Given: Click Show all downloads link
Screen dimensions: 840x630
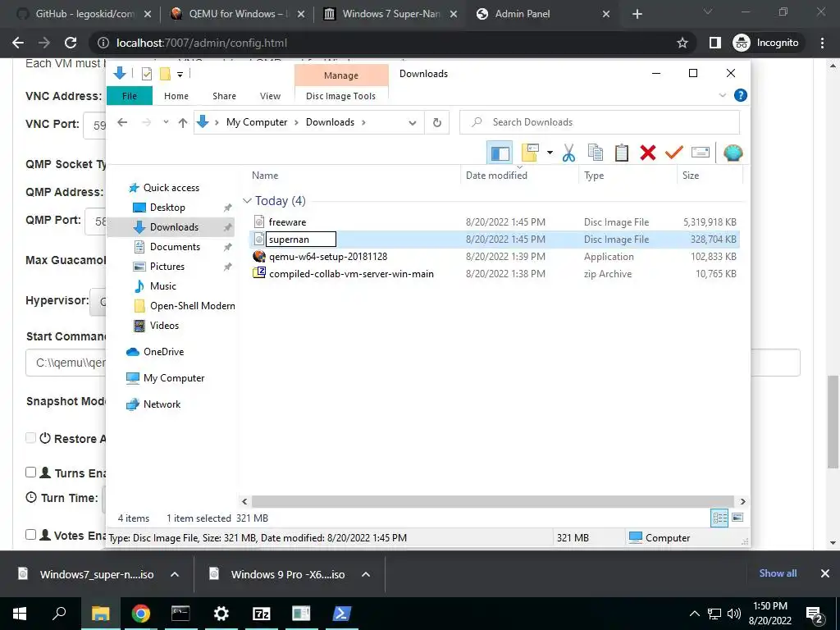Looking at the screenshot, I should click(x=778, y=573).
